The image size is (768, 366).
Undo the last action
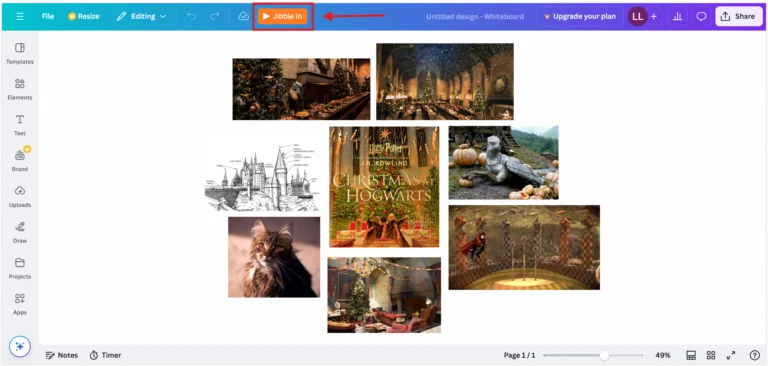192,16
